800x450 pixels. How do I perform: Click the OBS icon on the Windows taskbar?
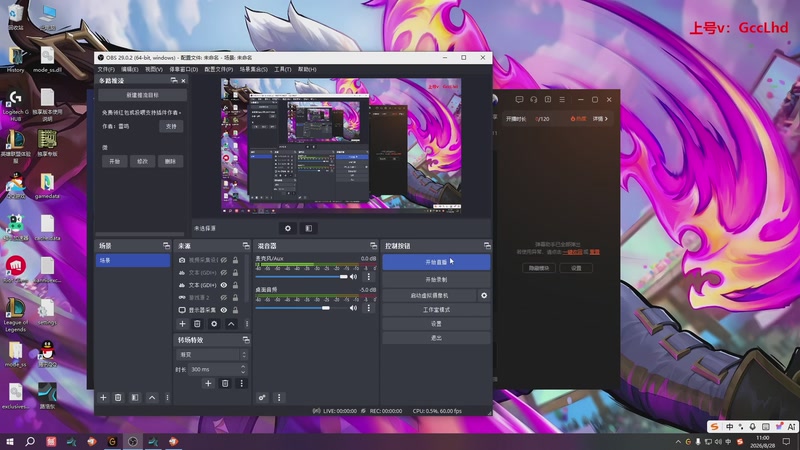click(x=133, y=441)
